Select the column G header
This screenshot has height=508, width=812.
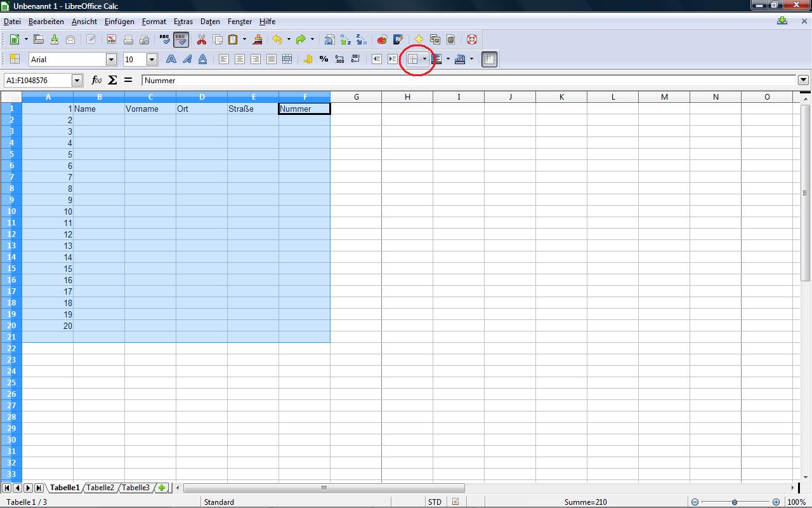point(356,97)
